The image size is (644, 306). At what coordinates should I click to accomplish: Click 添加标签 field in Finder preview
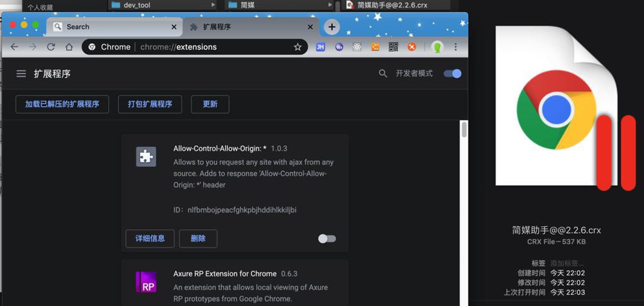pos(567,263)
